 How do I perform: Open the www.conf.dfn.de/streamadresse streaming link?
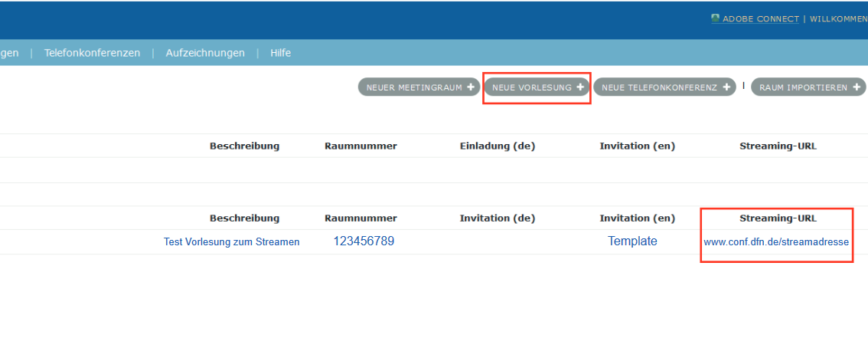(x=776, y=242)
